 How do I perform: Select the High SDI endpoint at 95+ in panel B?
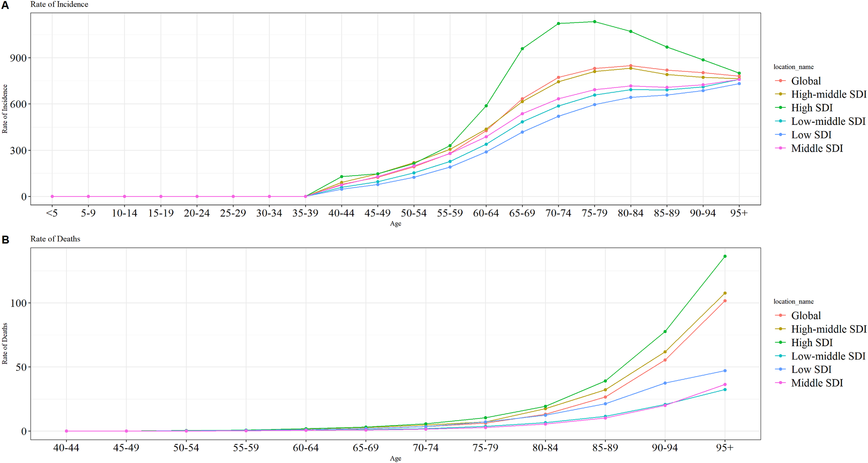tap(725, 256)
